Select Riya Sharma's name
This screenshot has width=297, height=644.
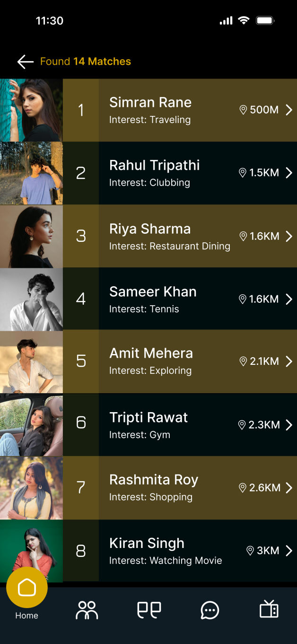pos(150,229)
